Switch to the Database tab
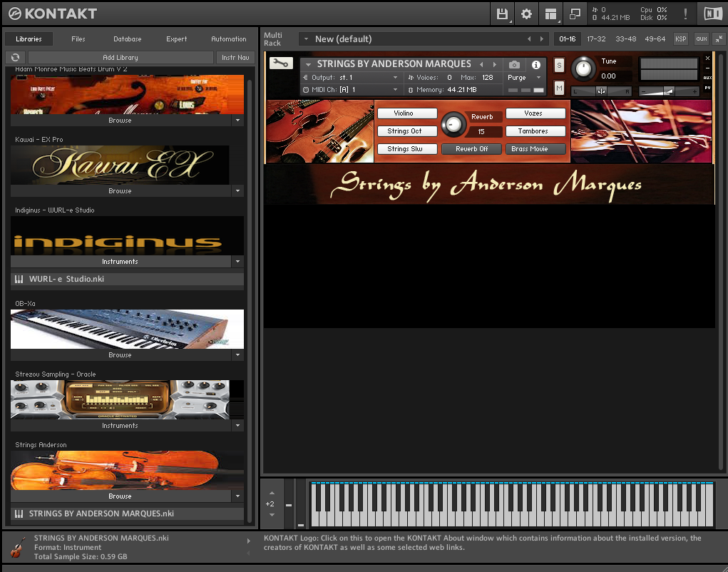 point(127,39)
